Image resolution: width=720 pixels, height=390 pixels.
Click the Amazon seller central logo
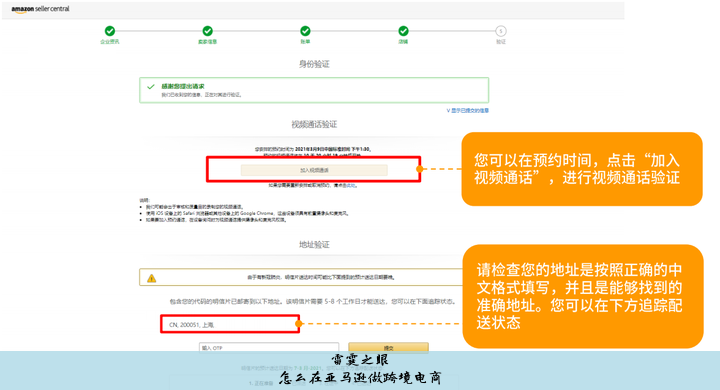[x=40, y=9]
